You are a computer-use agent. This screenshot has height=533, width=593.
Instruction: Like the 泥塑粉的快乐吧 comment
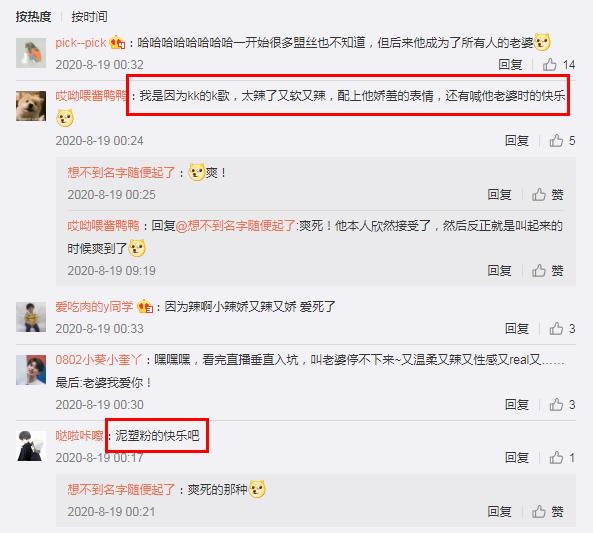[x=562, y=458]
